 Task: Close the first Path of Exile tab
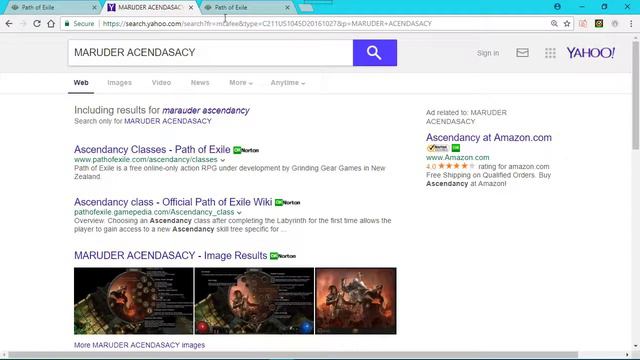94,7
